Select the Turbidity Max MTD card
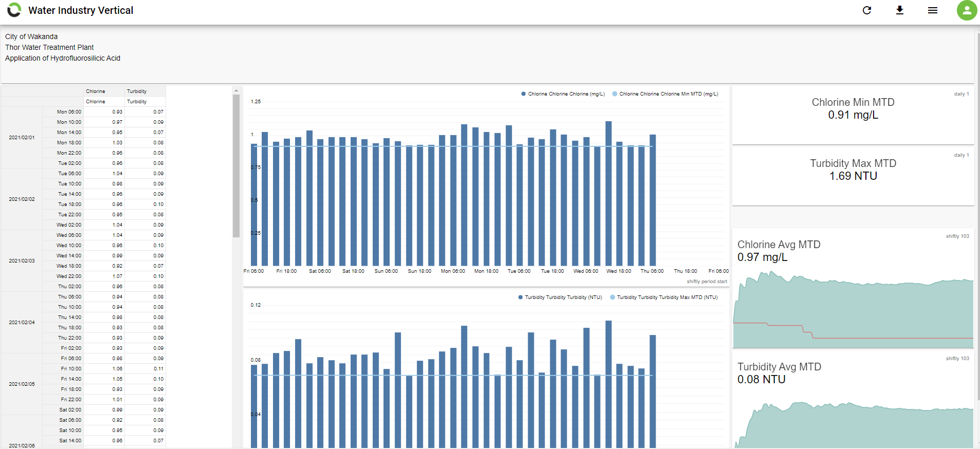Viewport: 980px width, 449px height. click(x=853, y=176)
